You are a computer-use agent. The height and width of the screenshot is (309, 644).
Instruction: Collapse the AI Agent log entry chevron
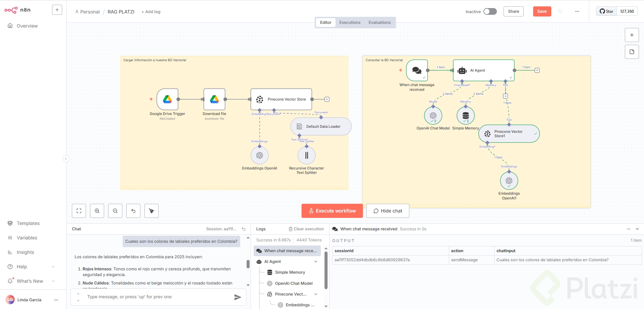(x=316, y=262)
